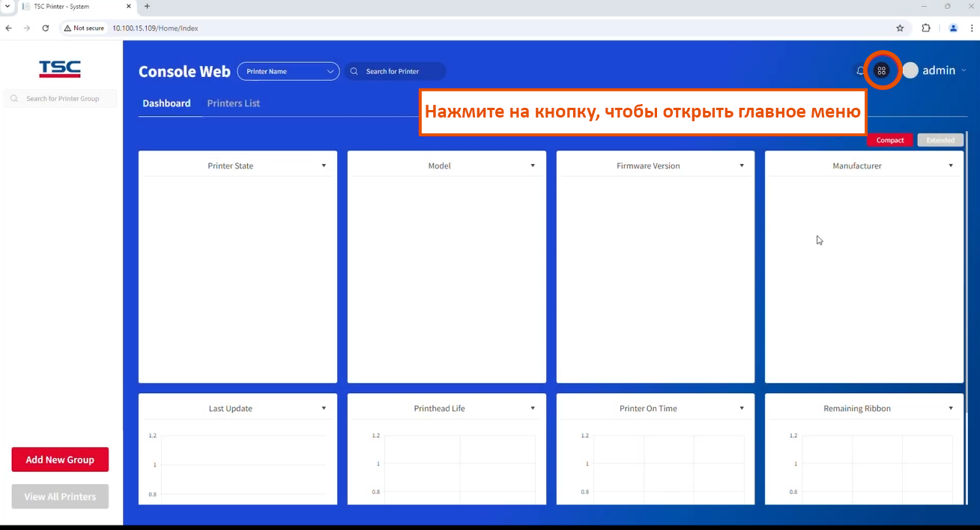The height and width of the screenshot is (530, 980).
Task: Click the Add New Group button
Action: (x=60, y=460)
